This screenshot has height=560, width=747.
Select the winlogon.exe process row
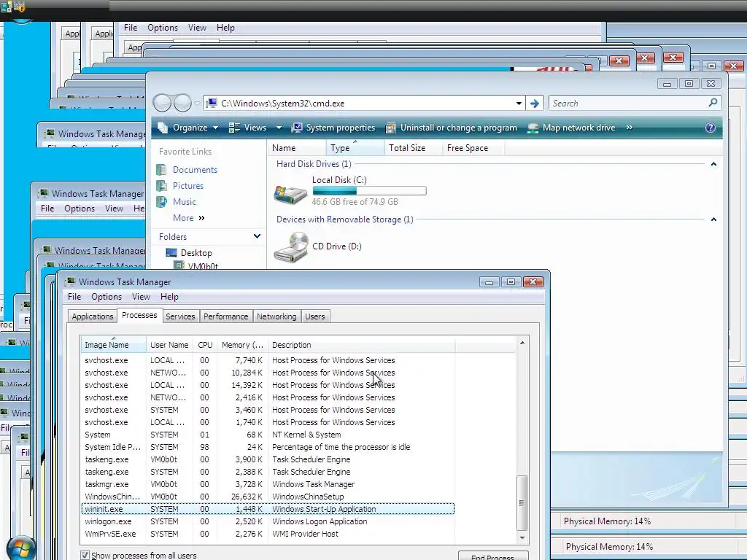coord(268,521)
